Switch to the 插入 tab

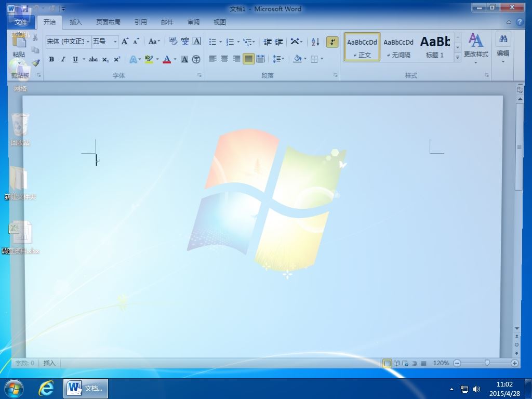(x=76, y=22)
